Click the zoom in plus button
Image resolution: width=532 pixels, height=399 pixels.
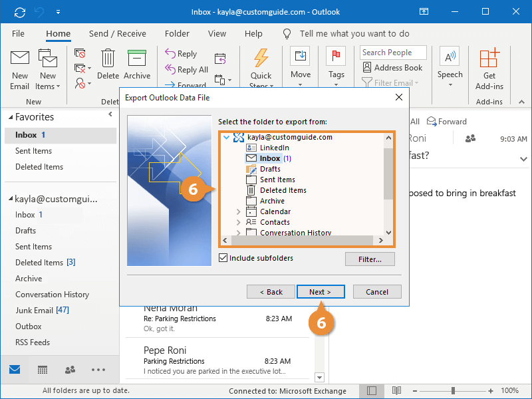pos(491,391)
